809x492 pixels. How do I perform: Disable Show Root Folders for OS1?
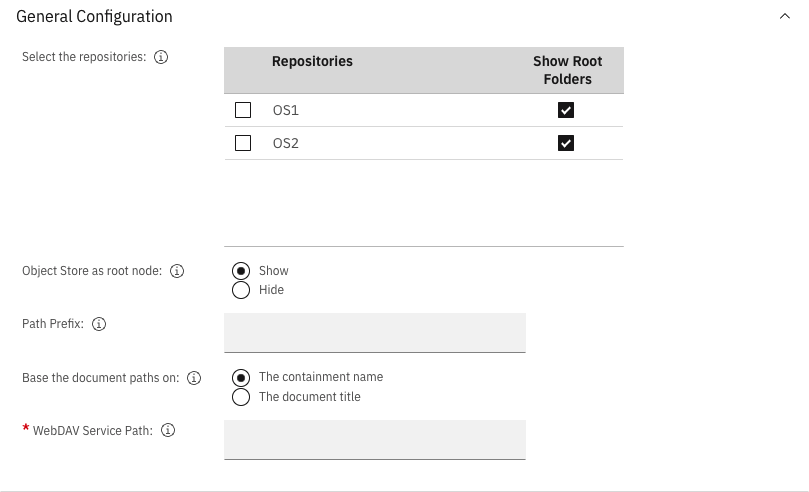566,110
